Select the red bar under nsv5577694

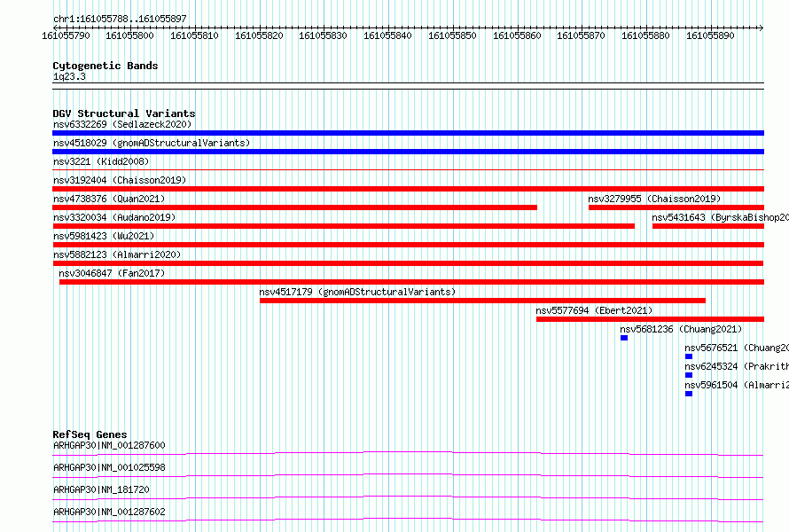pyautogui.click(x=650, y=319)
